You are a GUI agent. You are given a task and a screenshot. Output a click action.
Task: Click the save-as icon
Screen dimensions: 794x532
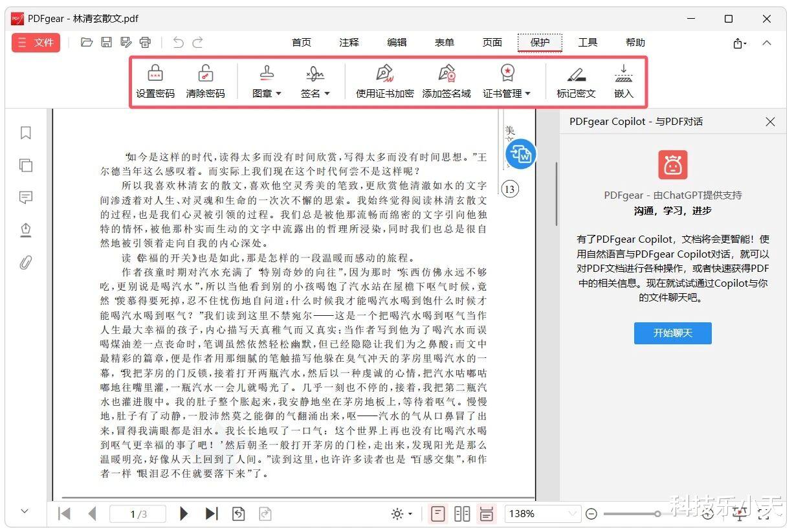coord(126,43)
